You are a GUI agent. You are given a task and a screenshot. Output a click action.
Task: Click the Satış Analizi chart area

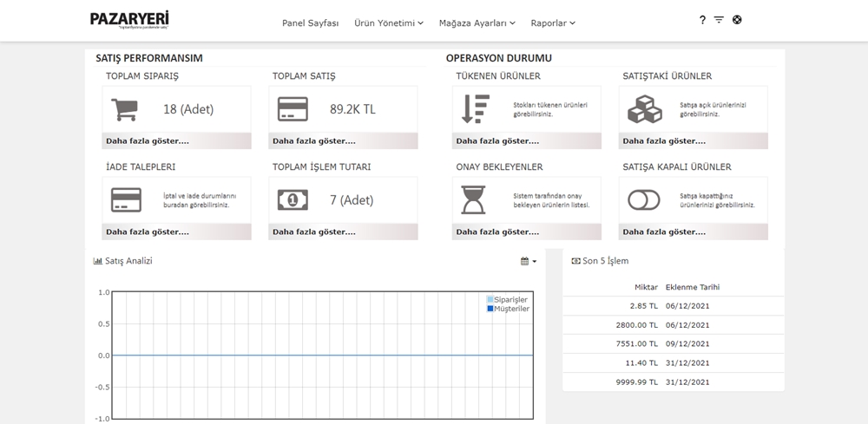[x=322, y=355]
